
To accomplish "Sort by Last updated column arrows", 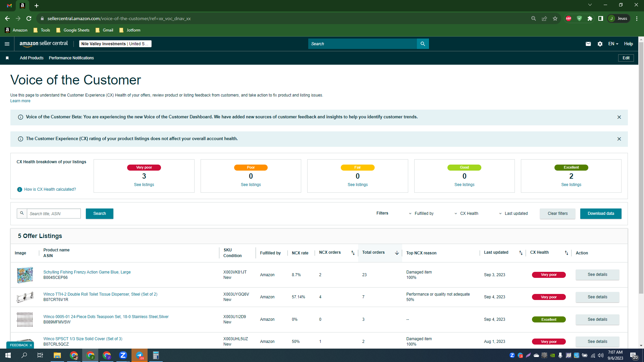I will (x=521, y=253).
